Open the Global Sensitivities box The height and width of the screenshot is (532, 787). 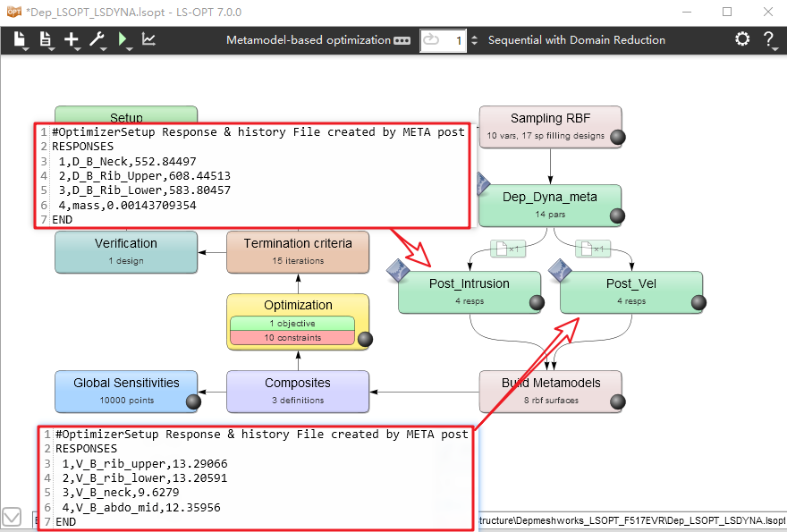126,392
